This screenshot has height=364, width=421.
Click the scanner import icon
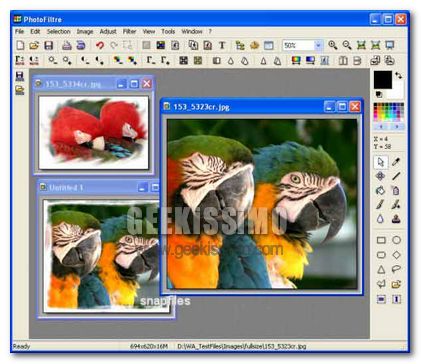[x=81, y=45]
